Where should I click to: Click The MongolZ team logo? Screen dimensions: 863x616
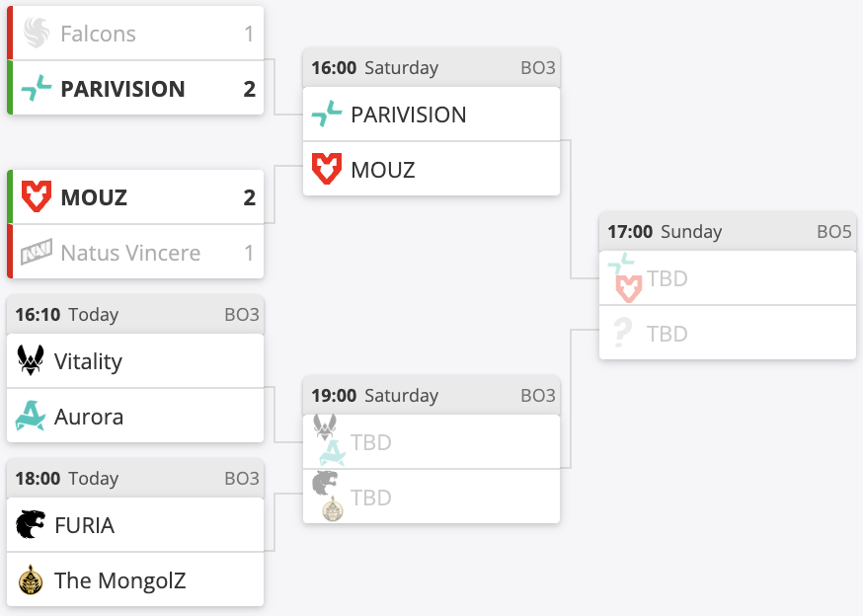coord(31,580)
